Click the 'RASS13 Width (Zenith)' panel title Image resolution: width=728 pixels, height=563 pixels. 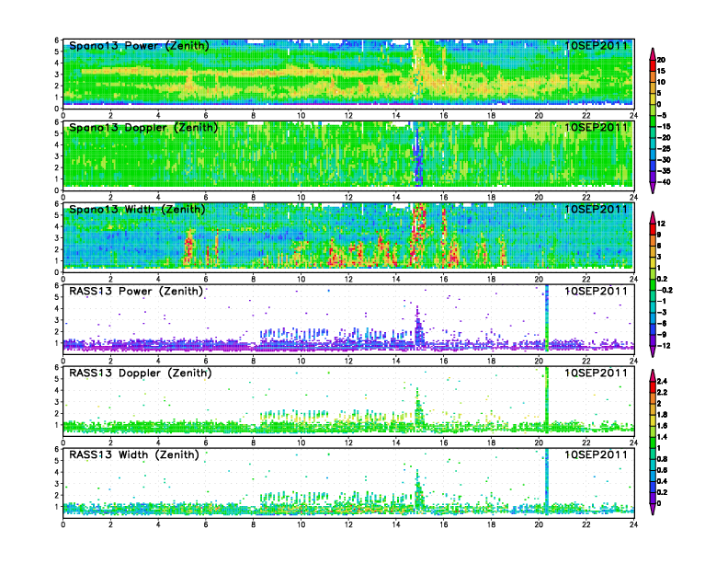click(133, 454)
